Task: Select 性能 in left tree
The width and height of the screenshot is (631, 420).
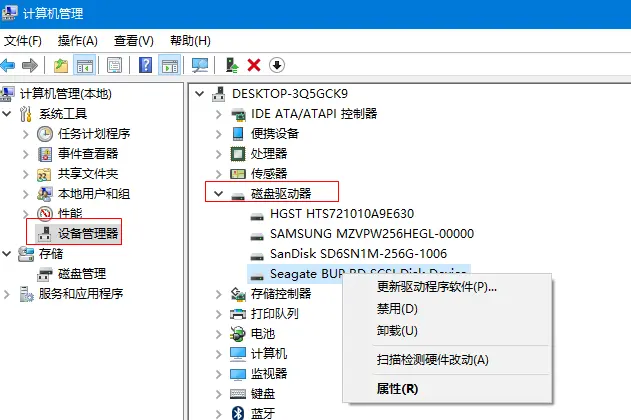Action: pyautogui.click(x=70, y=213)
